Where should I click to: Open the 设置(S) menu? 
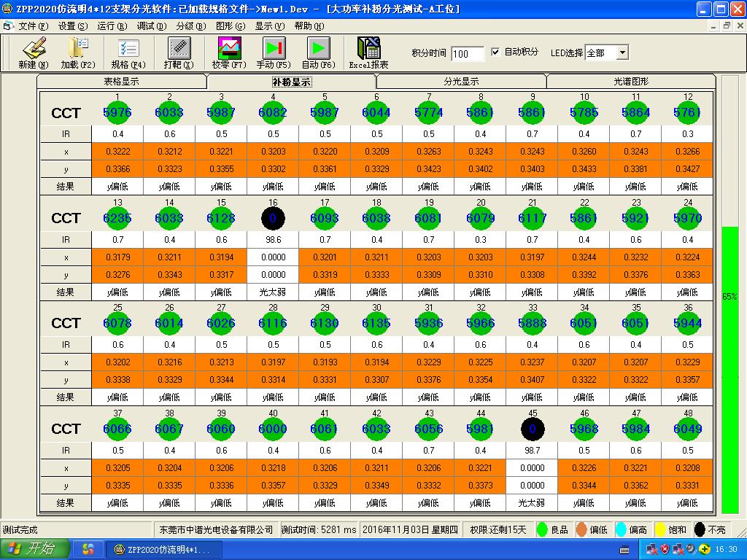click(x=72, y=26)
